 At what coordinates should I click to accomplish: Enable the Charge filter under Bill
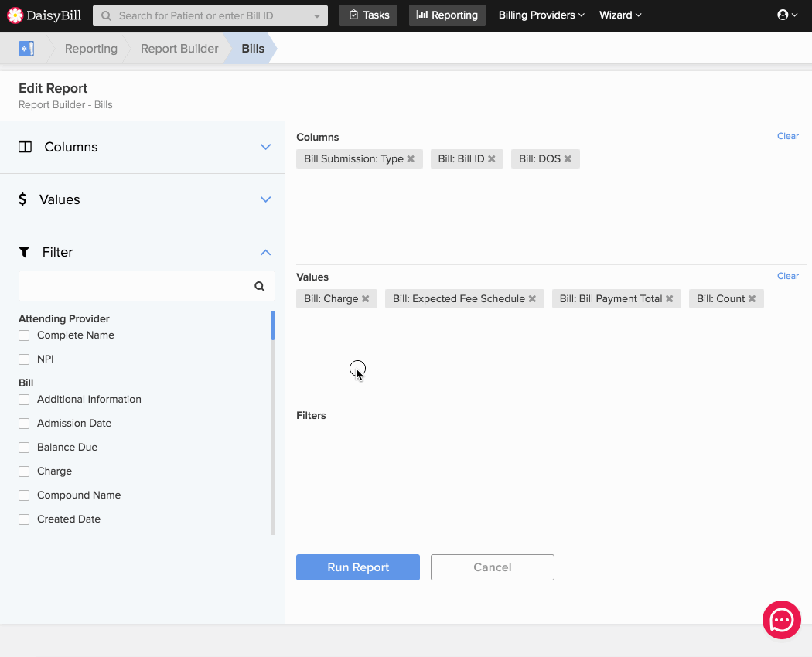[23, 471]
